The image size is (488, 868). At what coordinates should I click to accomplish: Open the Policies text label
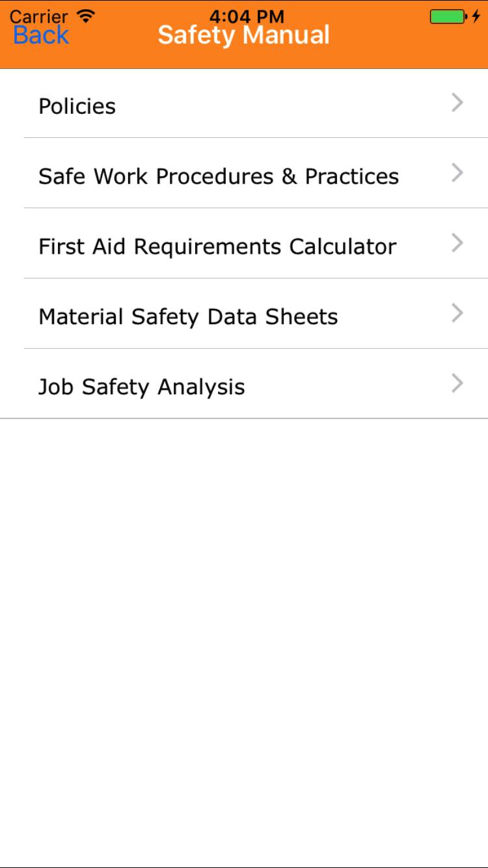[x=77, y=106]
